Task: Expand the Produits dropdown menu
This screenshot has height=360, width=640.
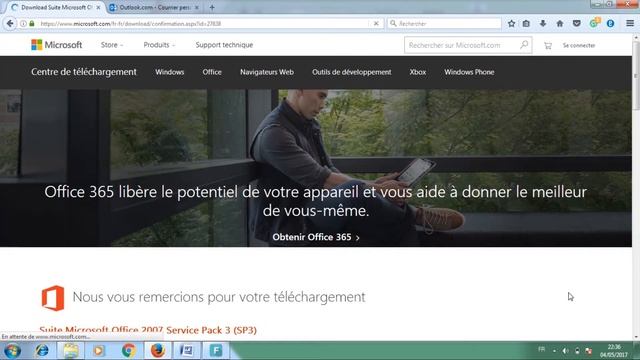Action: tap(159, 45)
